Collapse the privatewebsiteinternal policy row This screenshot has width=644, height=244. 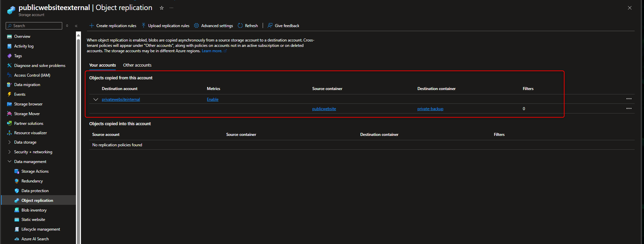(x=96, y=99)
